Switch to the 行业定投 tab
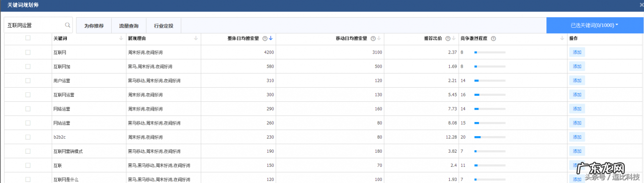Viewport: 644px width, 183px height. [x=164, y=25]
